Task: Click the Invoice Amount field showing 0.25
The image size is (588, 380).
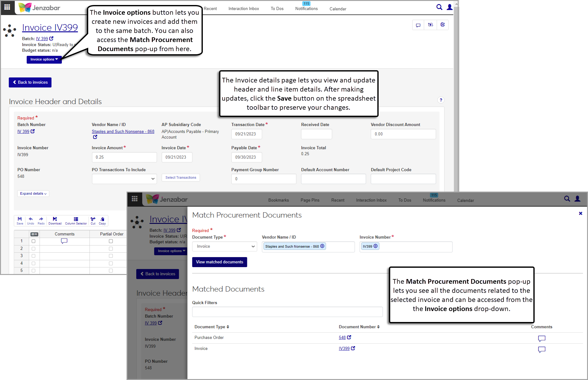Action: (124, 157)
